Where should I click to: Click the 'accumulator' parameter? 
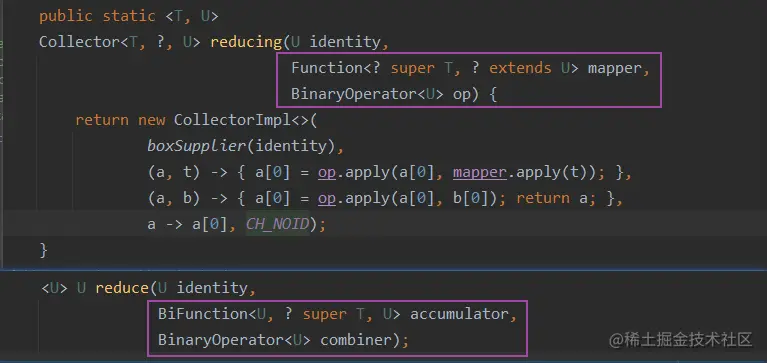[459, 314]
